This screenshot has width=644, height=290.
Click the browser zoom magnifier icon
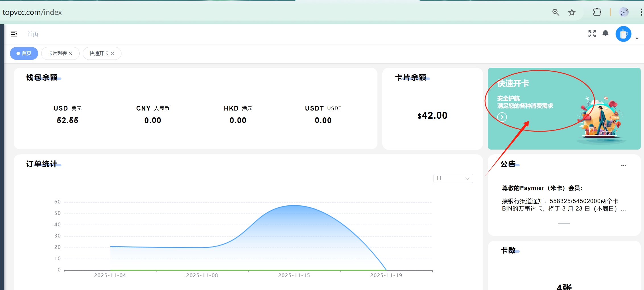pos(556,12)
